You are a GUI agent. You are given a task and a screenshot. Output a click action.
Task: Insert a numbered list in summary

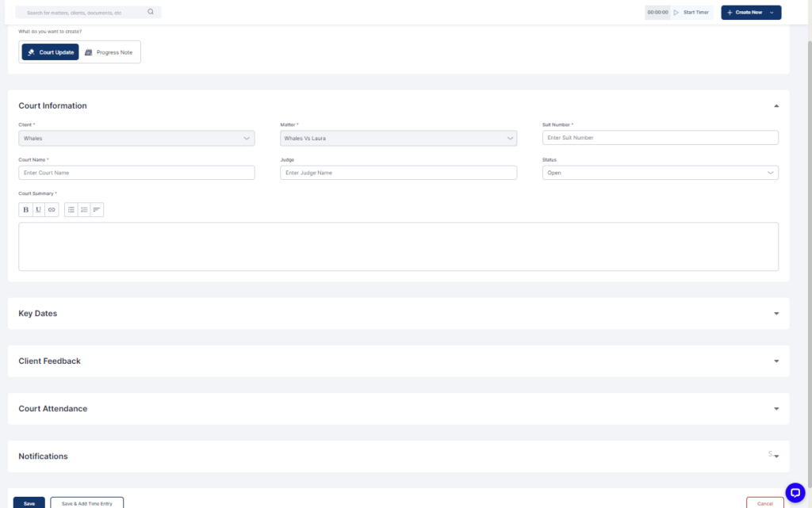click(84, 210)
